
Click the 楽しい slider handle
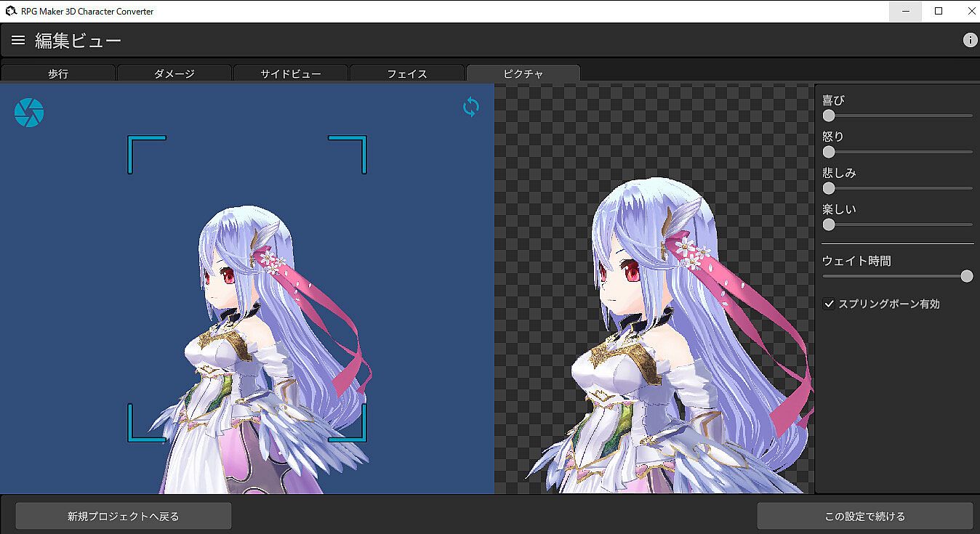pos(829,224)
